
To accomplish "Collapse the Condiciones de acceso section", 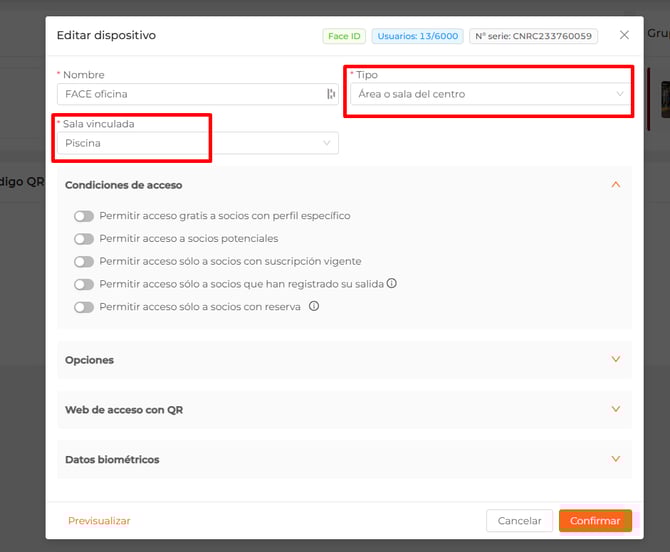I will click(615, 185).
